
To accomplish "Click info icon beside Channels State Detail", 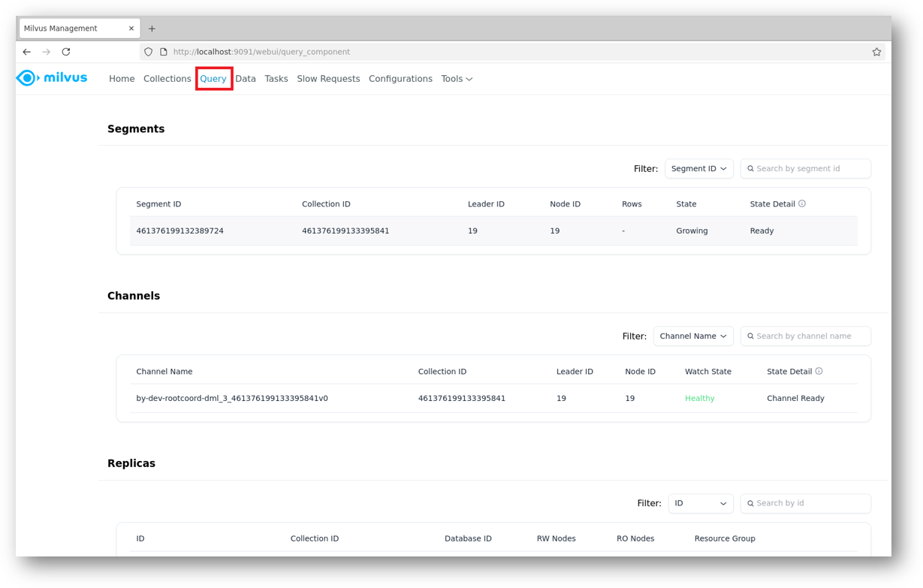I will (x=819, y=371).
